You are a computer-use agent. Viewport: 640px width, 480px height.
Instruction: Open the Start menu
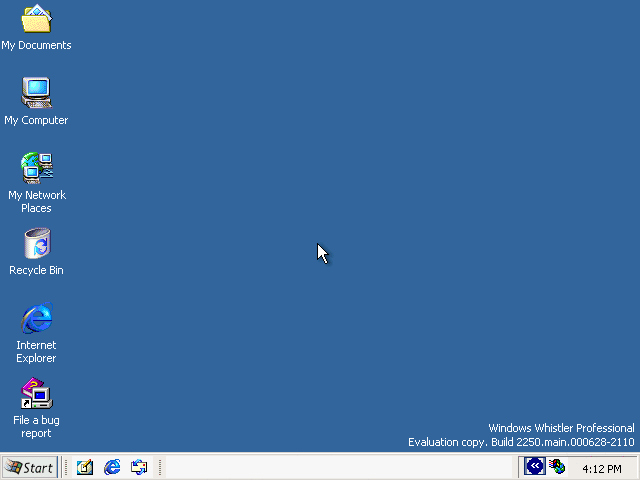(x=29, y=467)
